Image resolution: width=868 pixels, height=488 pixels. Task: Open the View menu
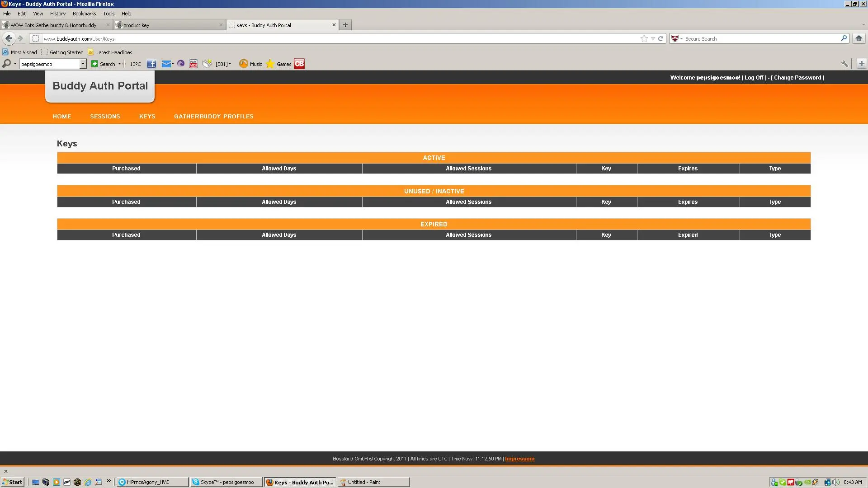[x=38, y=14]
